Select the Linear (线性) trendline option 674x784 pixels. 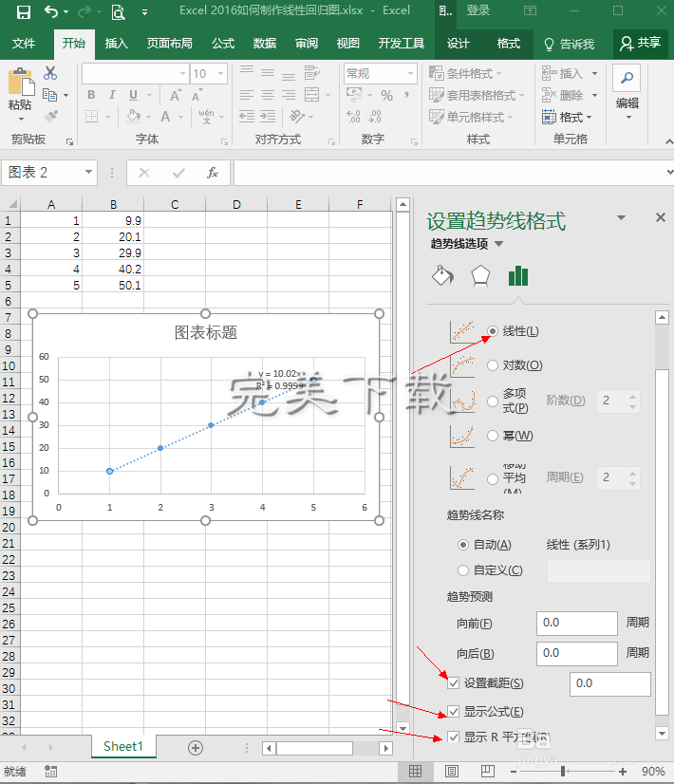click(492, 331)
